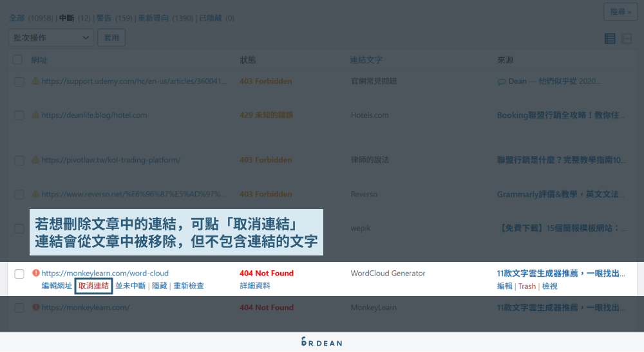Tick checkbox for monkeylearn.com/word-cloud row
644x352 pixels.
tap(19, 273)
